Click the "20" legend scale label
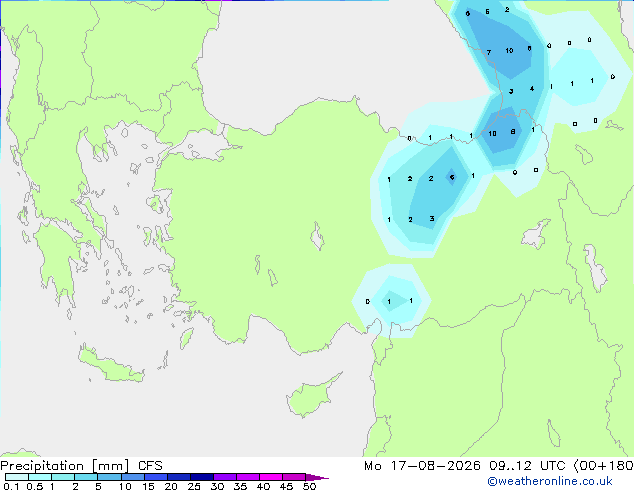The height and width of the screenshot is (490, 634). click(171, 486)
